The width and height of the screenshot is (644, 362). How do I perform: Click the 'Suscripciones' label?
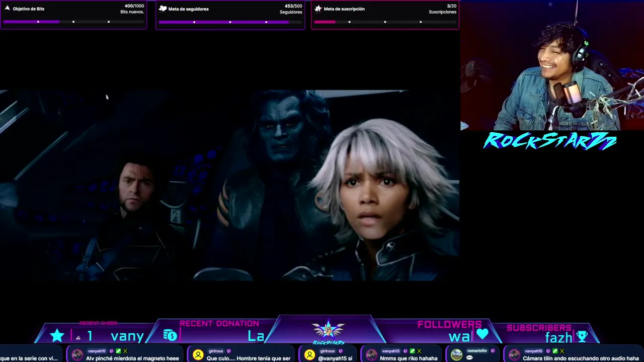coord(443,12)
